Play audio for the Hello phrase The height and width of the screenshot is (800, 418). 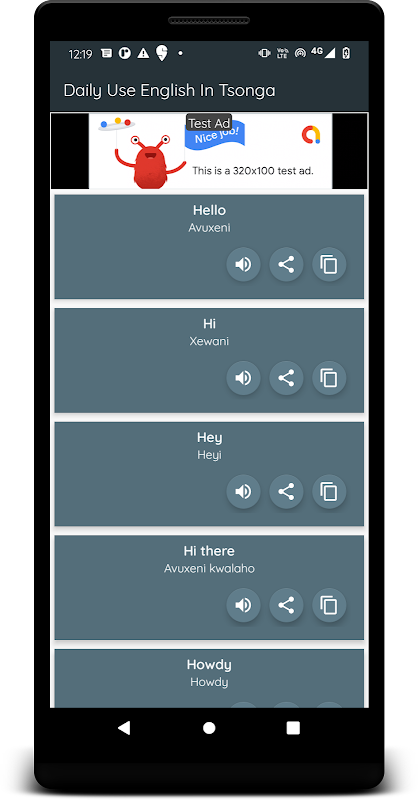[243, 265]
